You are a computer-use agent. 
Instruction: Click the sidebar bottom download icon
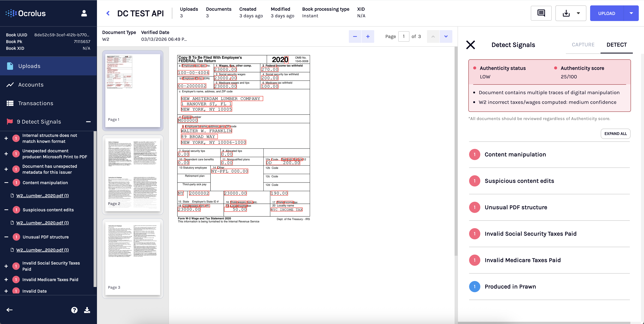pyautogui.click(x=87, y=310)
